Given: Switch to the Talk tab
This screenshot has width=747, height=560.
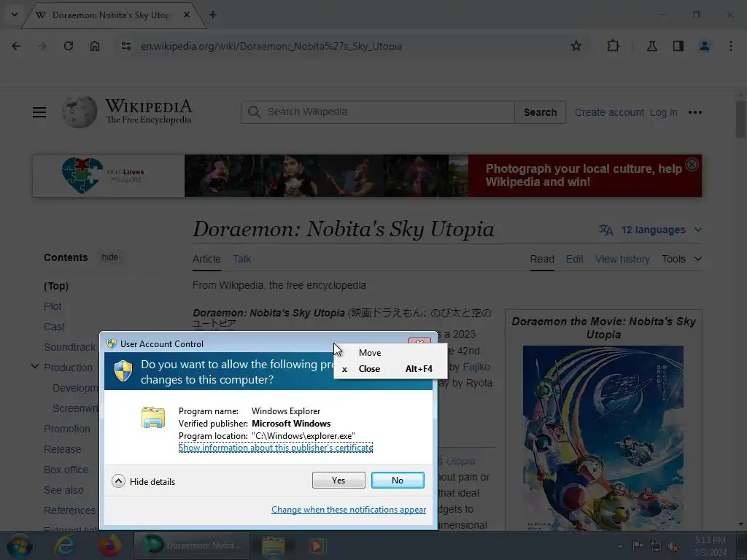Looking at the screenshot, I should click(241, 259).
